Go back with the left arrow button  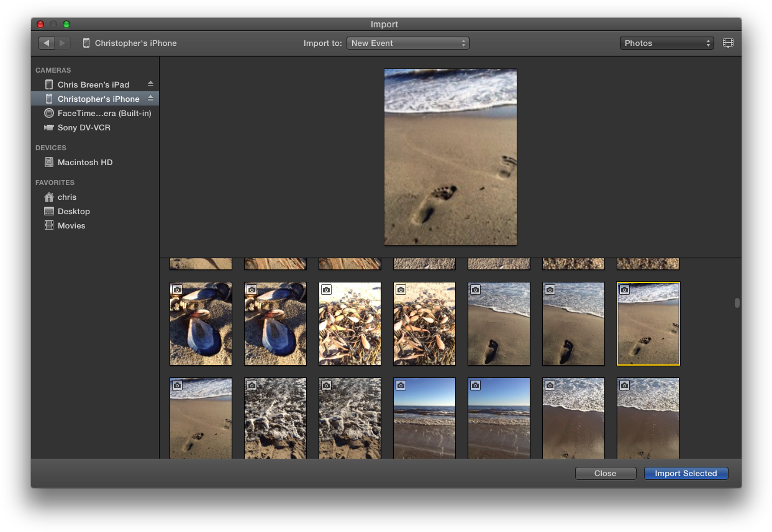coord(47,43)
